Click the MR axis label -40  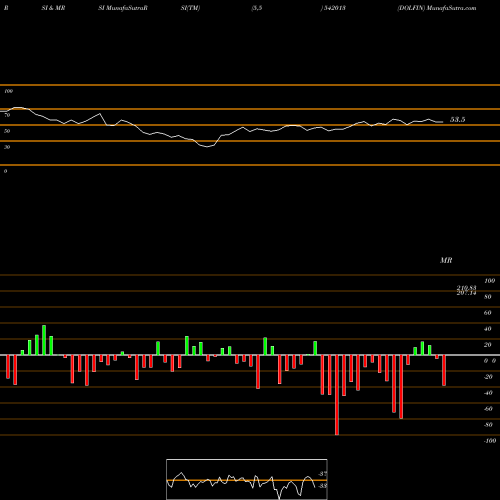click(x=488, y=393)
